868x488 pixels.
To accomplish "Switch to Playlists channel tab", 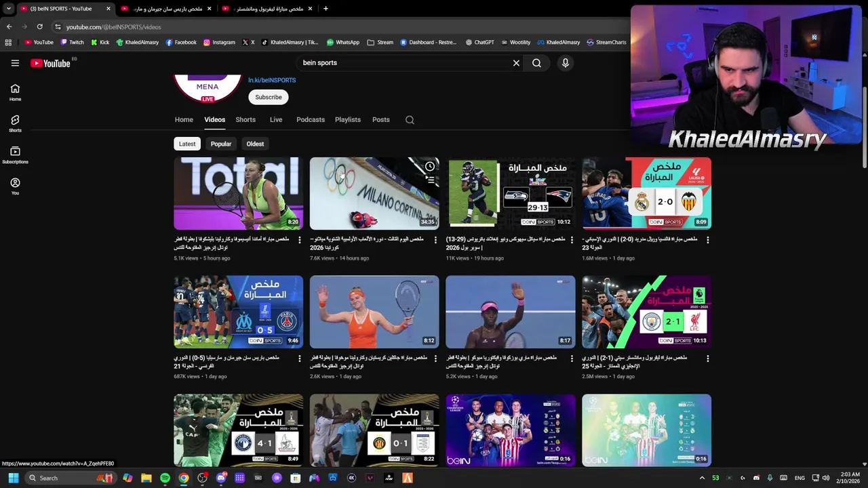I will coord(348,120).
